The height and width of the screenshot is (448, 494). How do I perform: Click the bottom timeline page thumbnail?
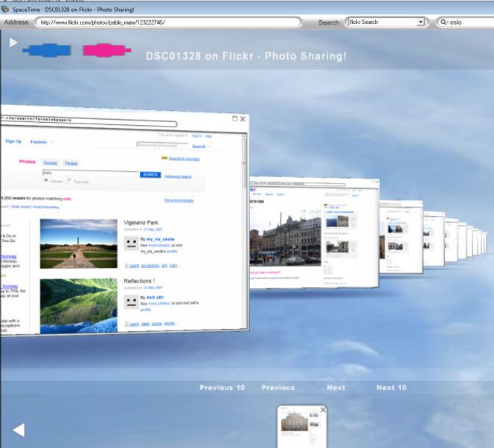point(301,426)
